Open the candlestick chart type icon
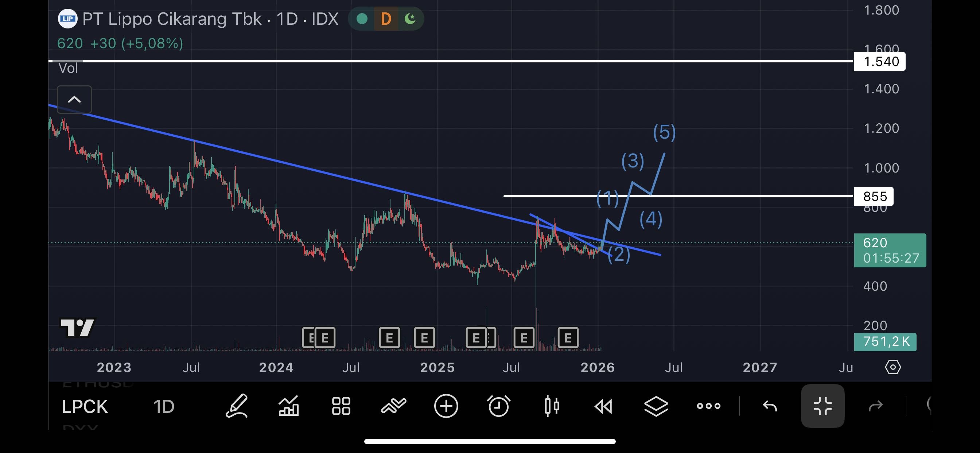This screenshot has width=980, height=453. pos(551,406)
